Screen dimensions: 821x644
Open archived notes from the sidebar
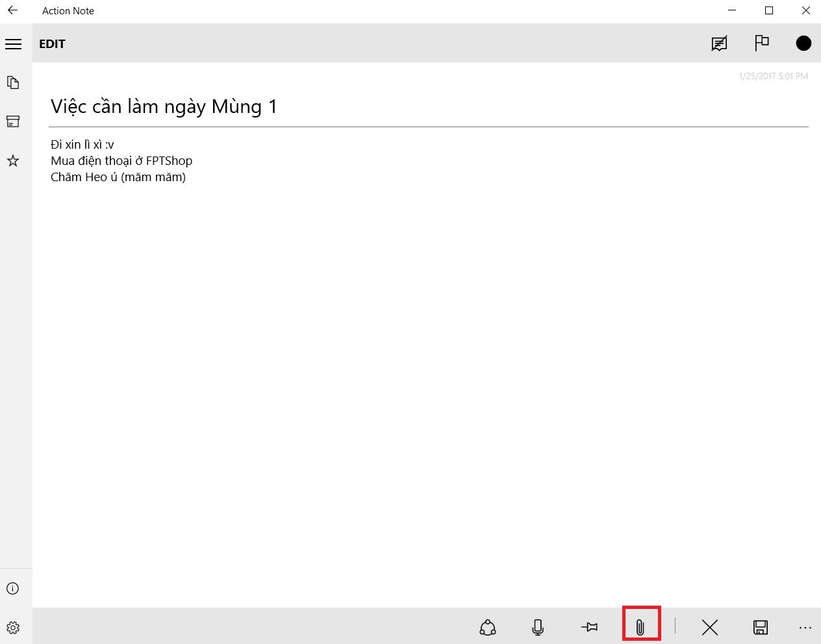pyautogui.click(x=13, y=121)
